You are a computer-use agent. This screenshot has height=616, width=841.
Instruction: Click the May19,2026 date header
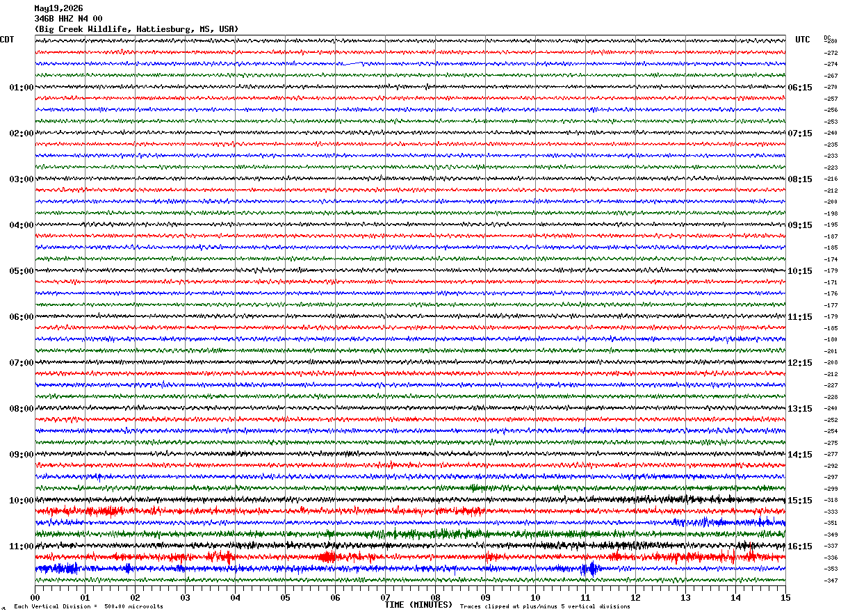pyautogui.click(x=59, y=8)
